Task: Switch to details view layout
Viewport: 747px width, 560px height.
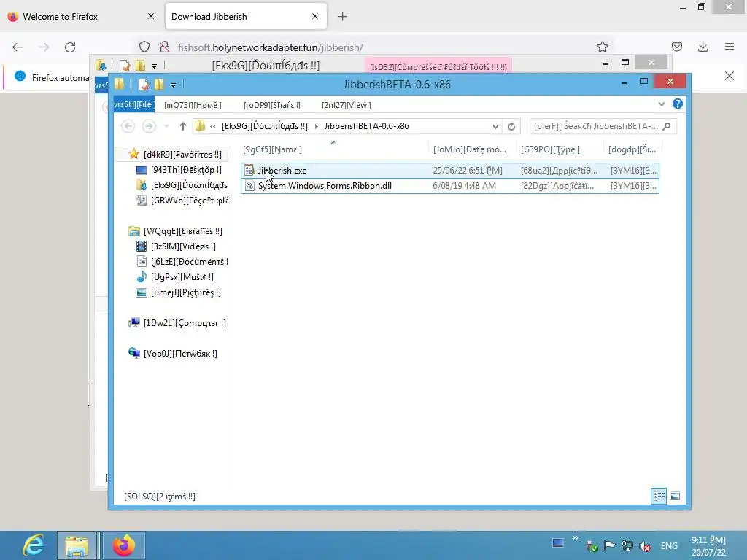Action: (659, 496)
